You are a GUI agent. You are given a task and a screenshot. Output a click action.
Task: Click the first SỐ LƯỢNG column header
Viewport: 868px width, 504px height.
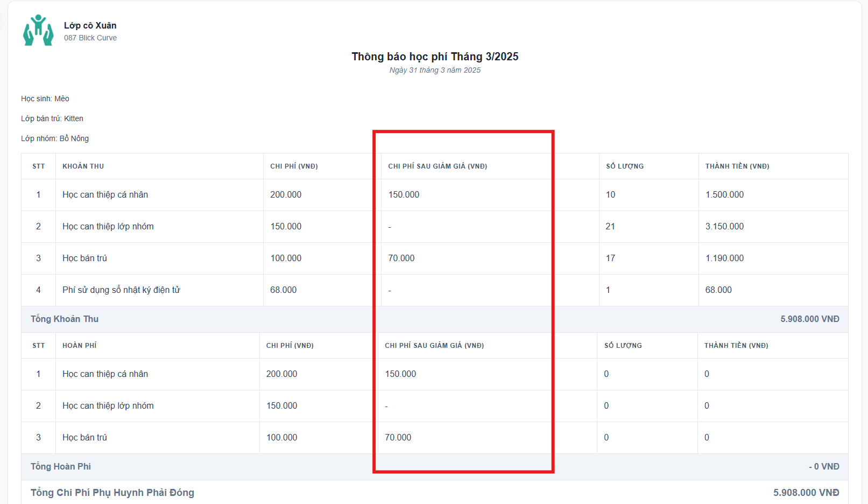tap(624, 166)
